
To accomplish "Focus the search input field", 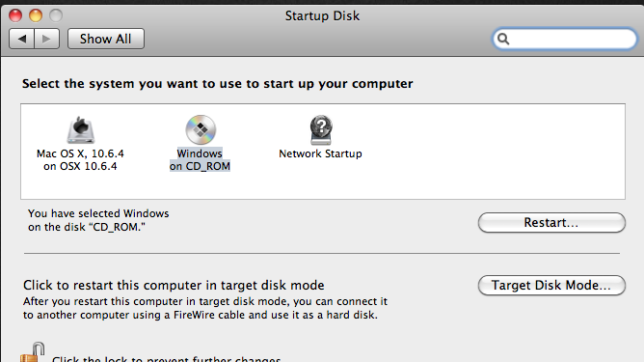I will coord(564,39).
